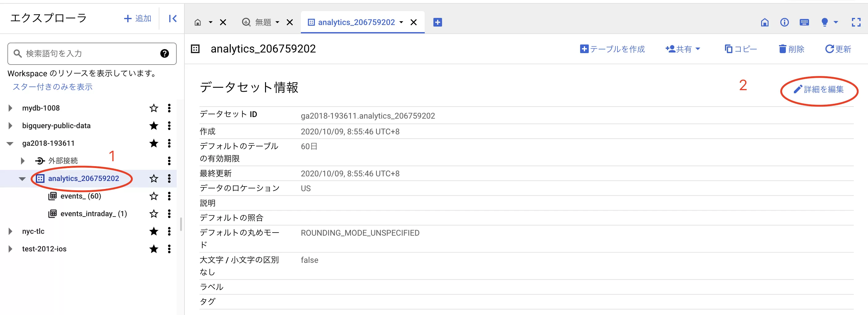Switch to the 無題 query tab
This screenshot has width=868, height=315.
click(263, 23)
